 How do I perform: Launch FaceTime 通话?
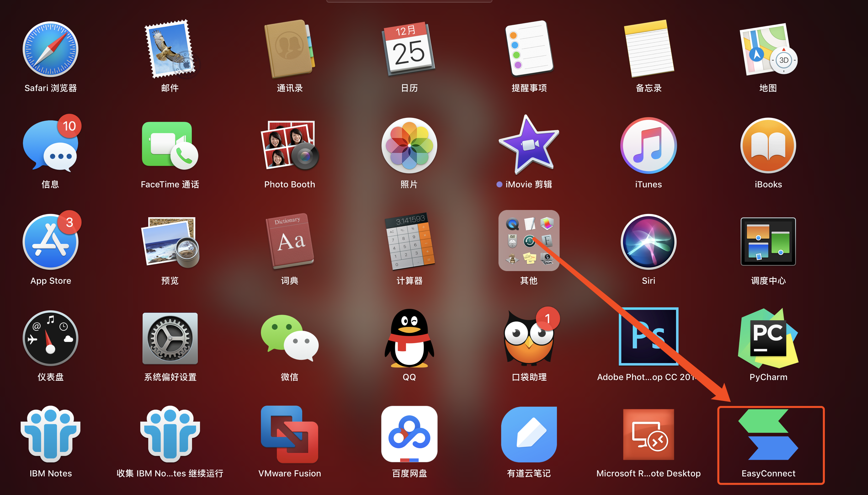[170, 145]
